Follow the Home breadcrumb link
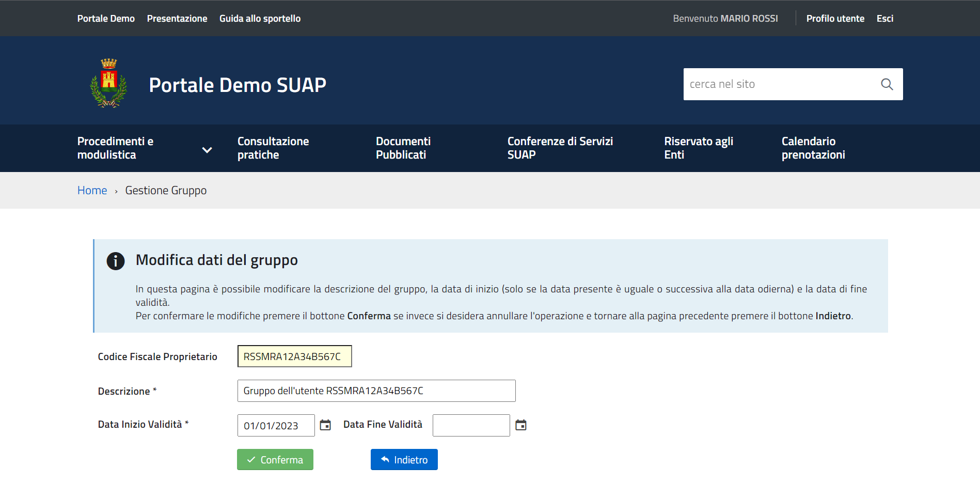Image resolution: width=980 pixels, height=483 pixels. coord(92,191)
